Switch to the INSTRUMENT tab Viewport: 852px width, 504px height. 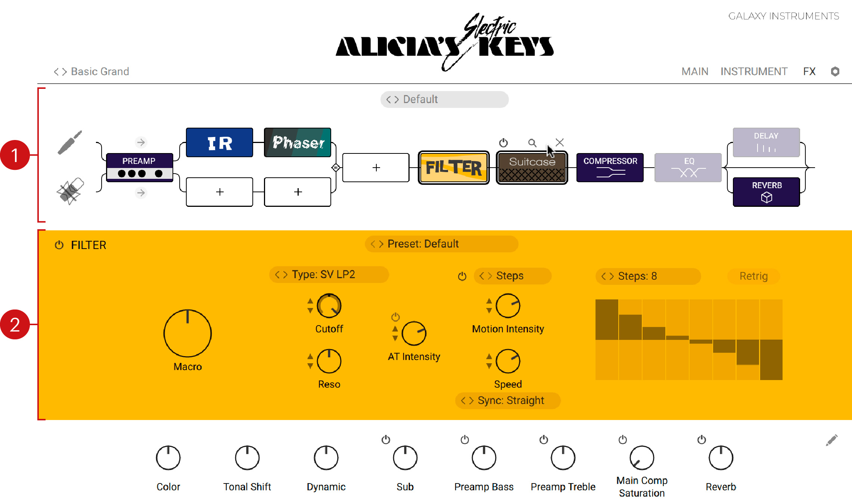(752, 71)
